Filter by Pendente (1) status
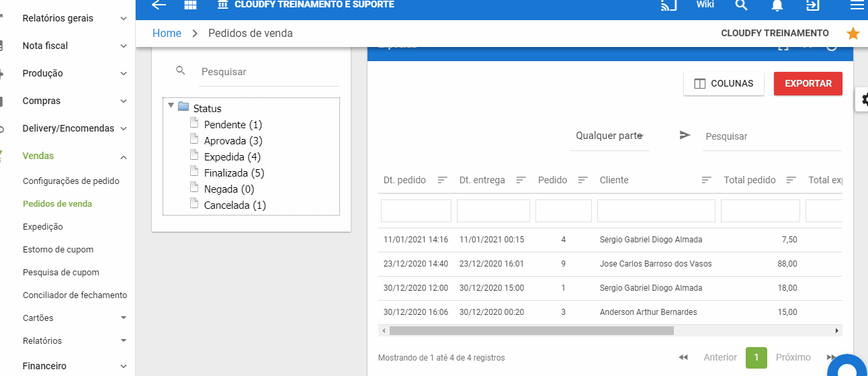868x376 pixels. (233, 124)
